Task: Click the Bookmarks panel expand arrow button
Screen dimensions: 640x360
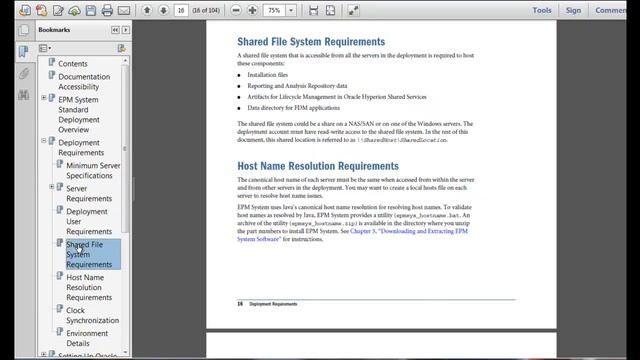Action: point(126,30)
